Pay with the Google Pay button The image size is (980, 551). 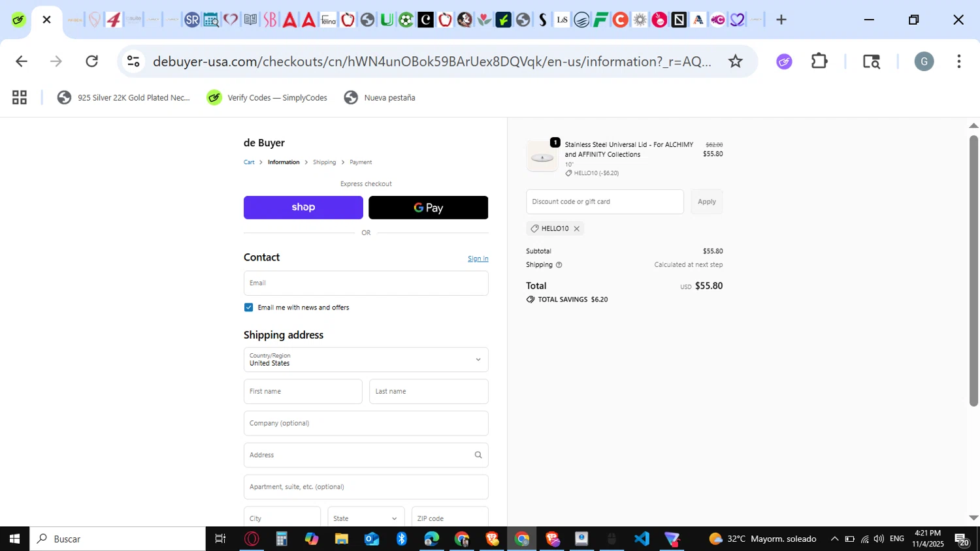(x=428, y=208)
